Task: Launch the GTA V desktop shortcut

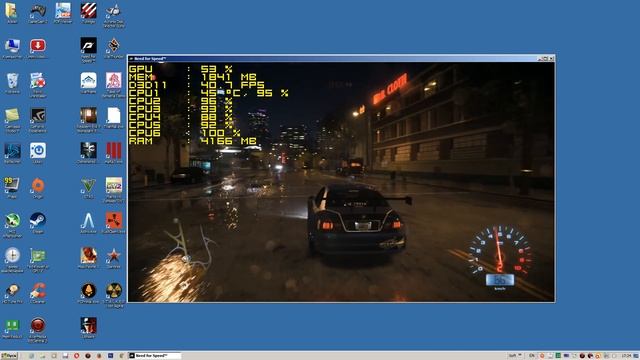Action: pos(88,186)
